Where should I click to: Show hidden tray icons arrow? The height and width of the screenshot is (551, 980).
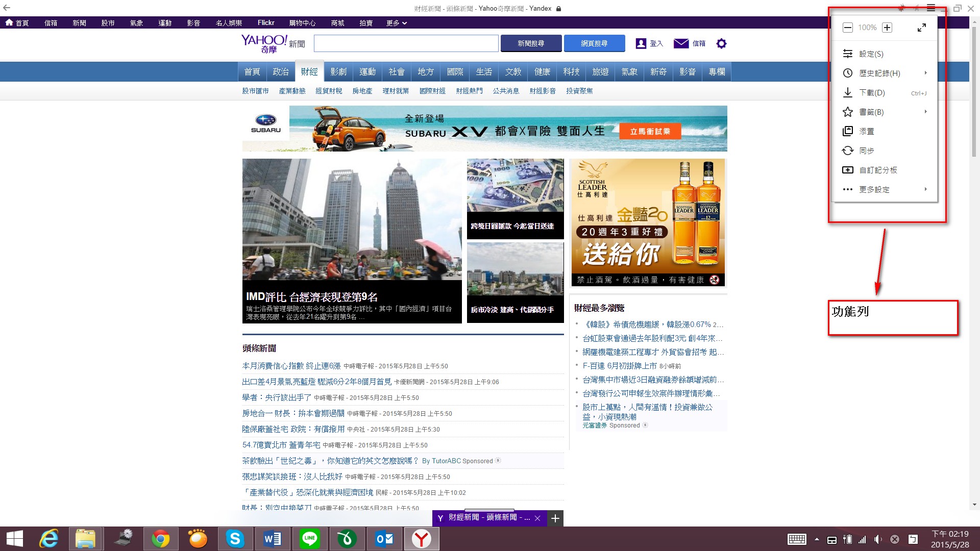coord(817,539)
